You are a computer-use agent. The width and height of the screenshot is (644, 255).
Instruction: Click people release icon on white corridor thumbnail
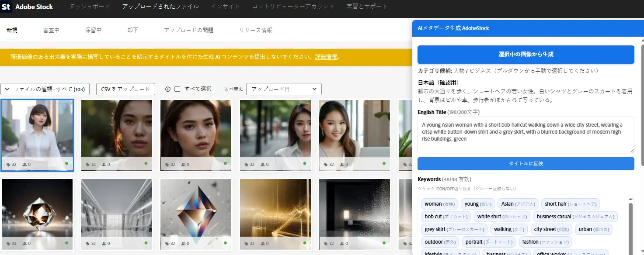point(104,244)
